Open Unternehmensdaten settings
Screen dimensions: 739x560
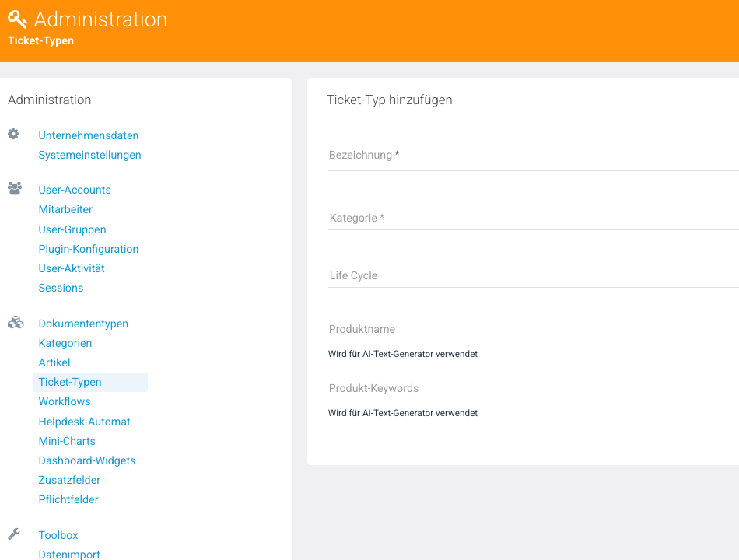point(89,135)
